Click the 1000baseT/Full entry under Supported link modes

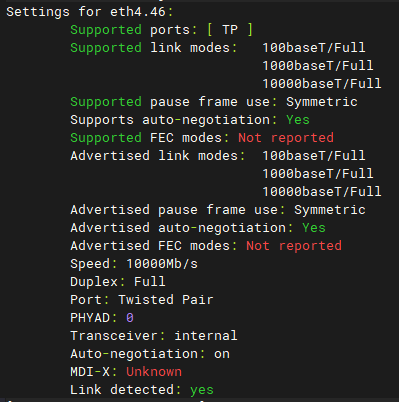click(318, 66)
